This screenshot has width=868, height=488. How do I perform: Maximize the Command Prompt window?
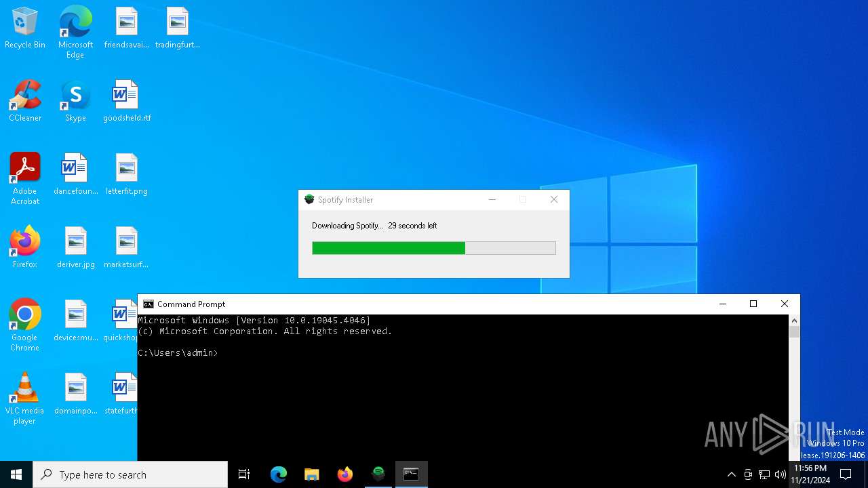pos(753,304)
